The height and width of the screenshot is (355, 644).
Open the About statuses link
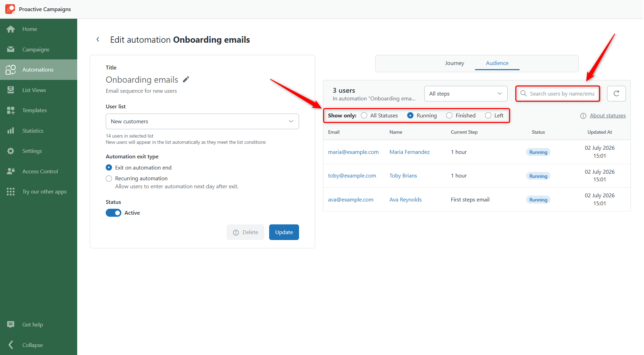607,116
